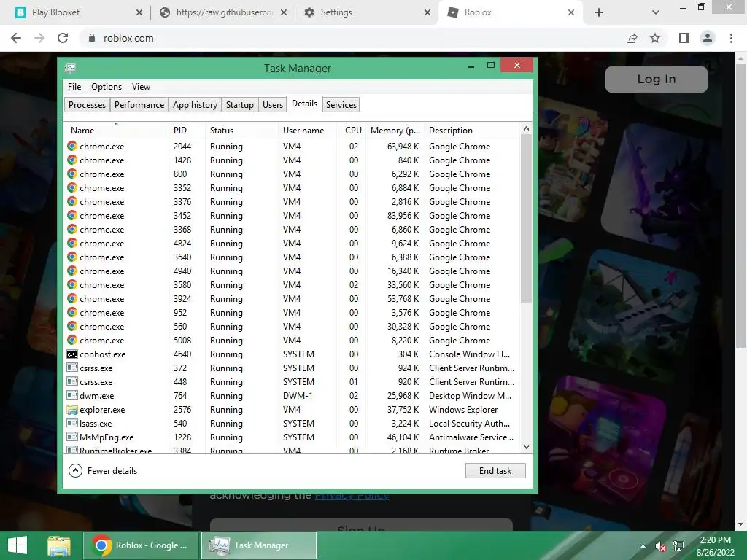Select the explorer.exe folder icon
The width and height of the screenshot is (747, 560).
(x=72, y=410)
